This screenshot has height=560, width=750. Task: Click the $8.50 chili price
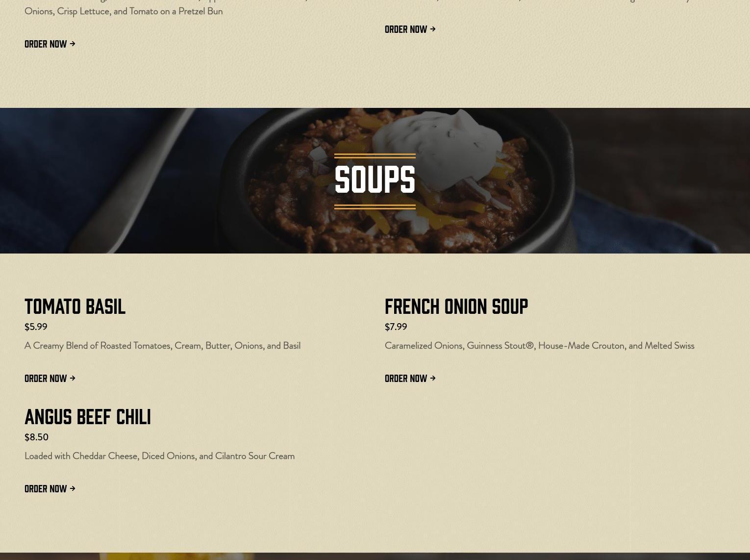click(x=36, y=437)
